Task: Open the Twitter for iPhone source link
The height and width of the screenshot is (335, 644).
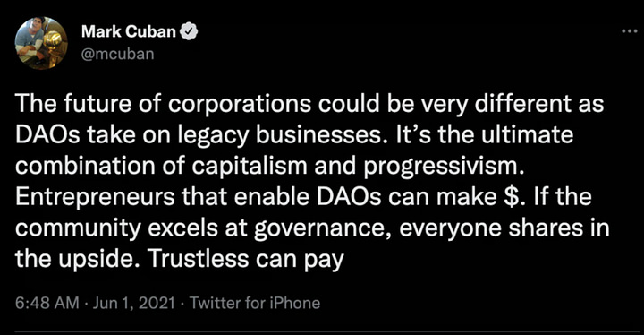Action: pos(255,303)
